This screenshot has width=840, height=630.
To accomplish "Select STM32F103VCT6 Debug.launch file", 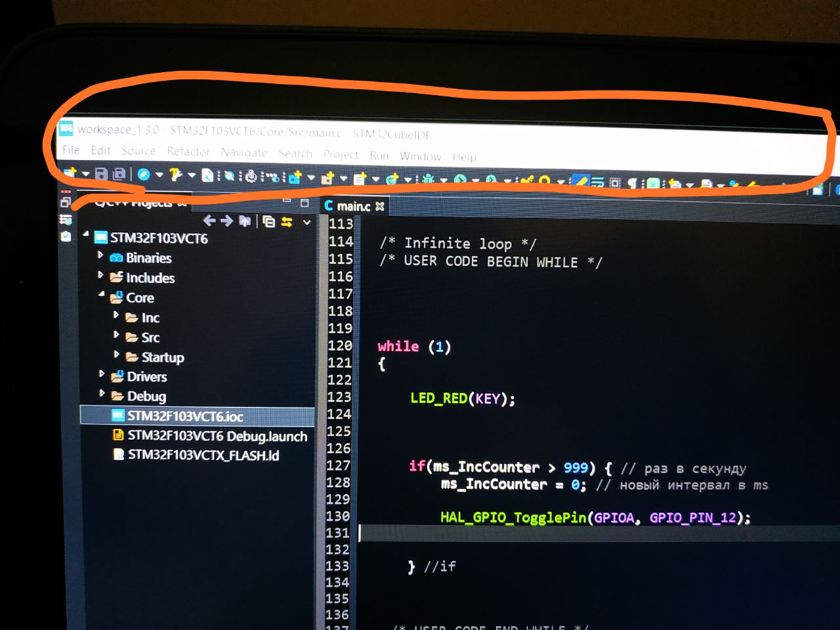I will pyautogui.click(x=217, y=436).
